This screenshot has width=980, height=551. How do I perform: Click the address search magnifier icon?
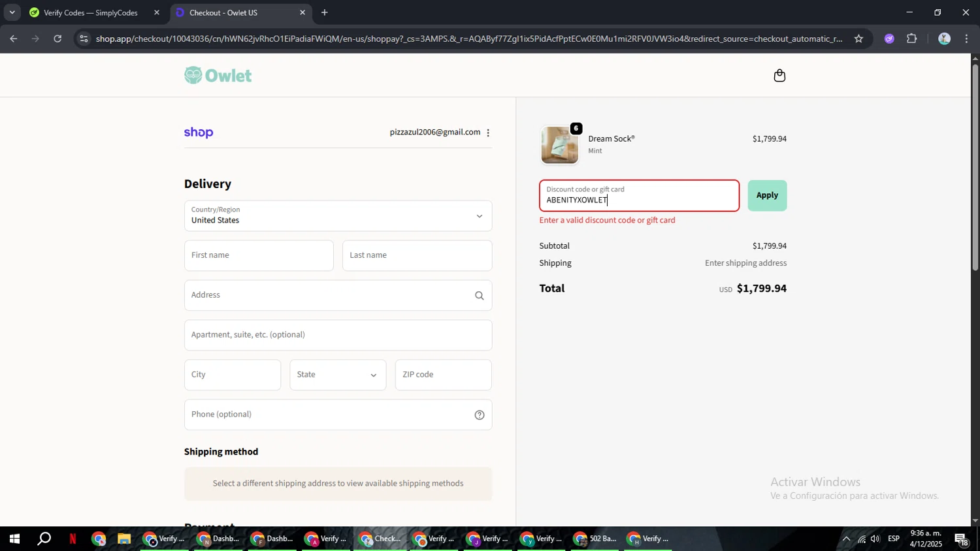480,296
